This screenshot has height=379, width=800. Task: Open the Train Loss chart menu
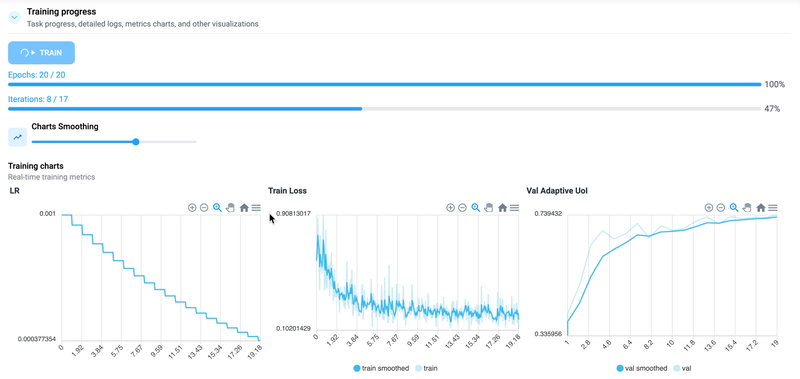coord(514,208)
